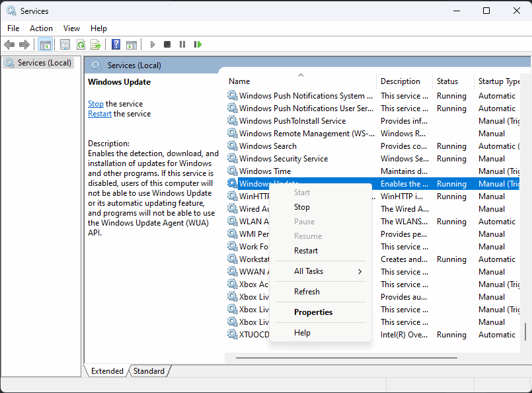Click the Restart the service link

(x=100, y=114)
